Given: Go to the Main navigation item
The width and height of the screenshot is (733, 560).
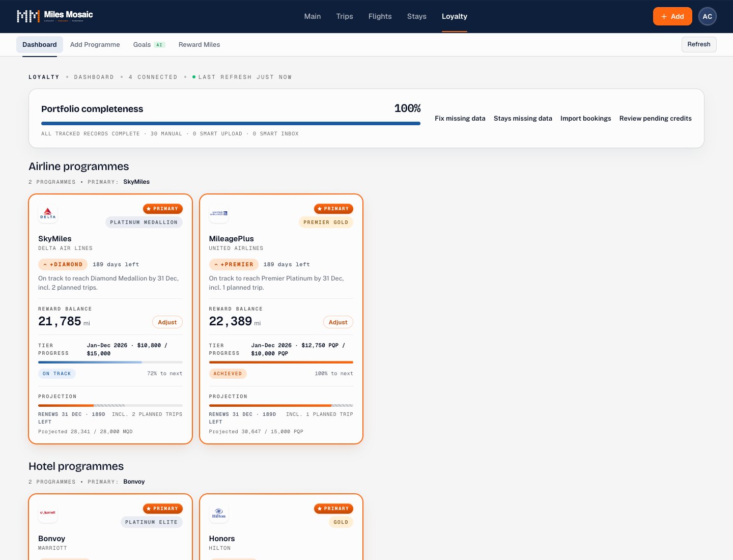Looking at the screenshot, I should [313, 16].
